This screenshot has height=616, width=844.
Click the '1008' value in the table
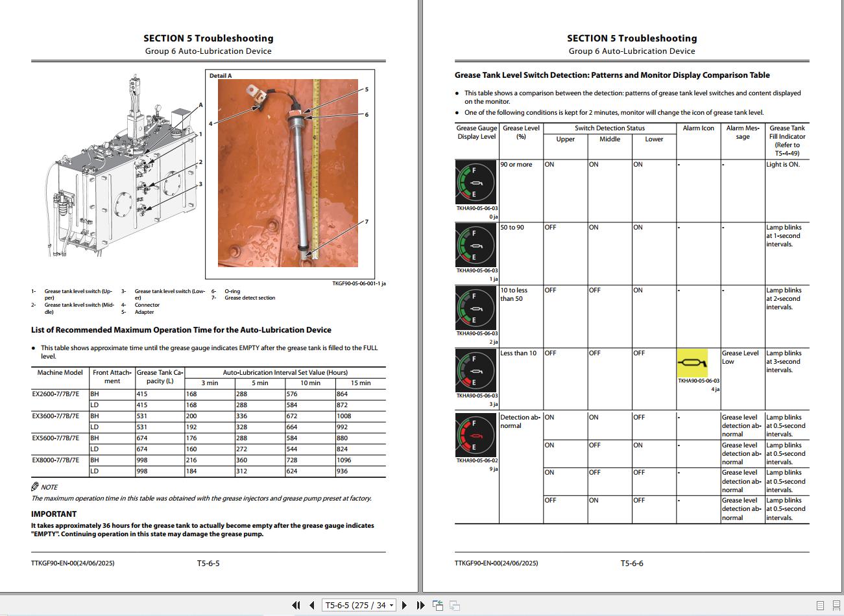click(344, 416)
